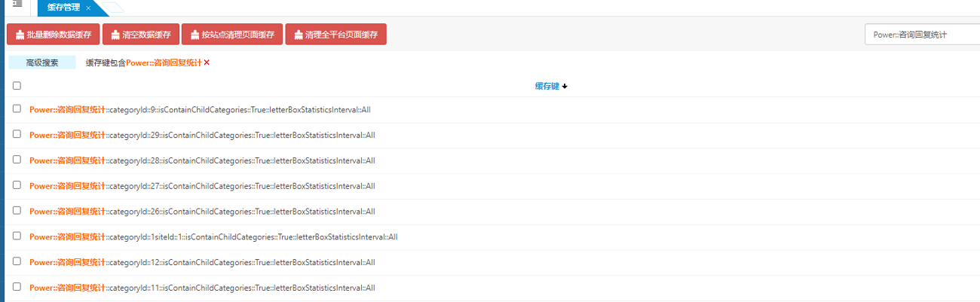Toggle the select-all checkbox in header
Screen dimensions: 980x302
click(x=17, y=86)
